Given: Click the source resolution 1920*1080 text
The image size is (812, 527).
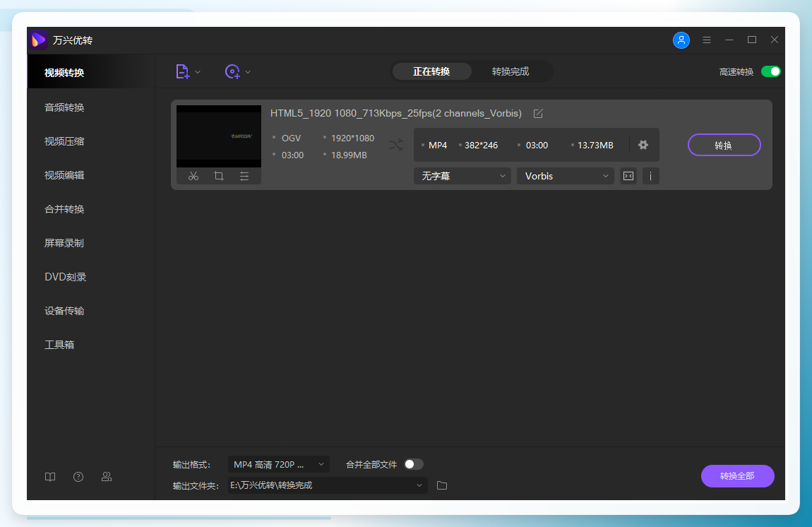Looking at the screenshot, I should coord(352,138).
